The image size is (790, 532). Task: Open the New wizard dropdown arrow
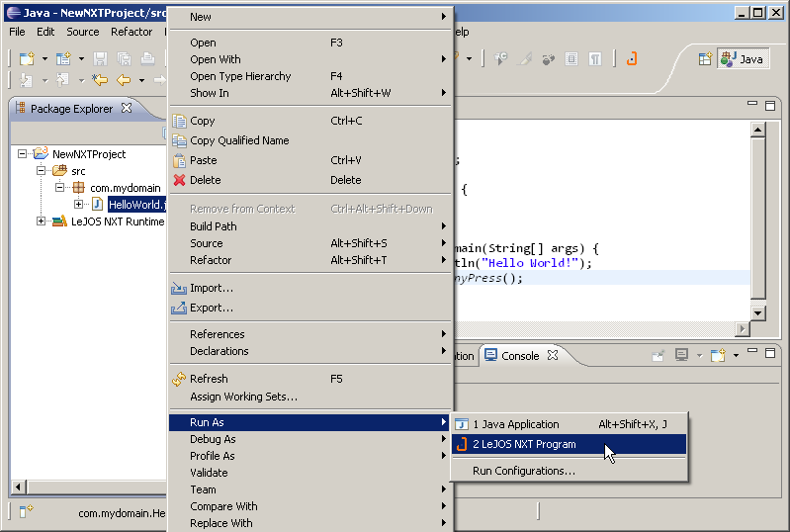click(44, 59)
